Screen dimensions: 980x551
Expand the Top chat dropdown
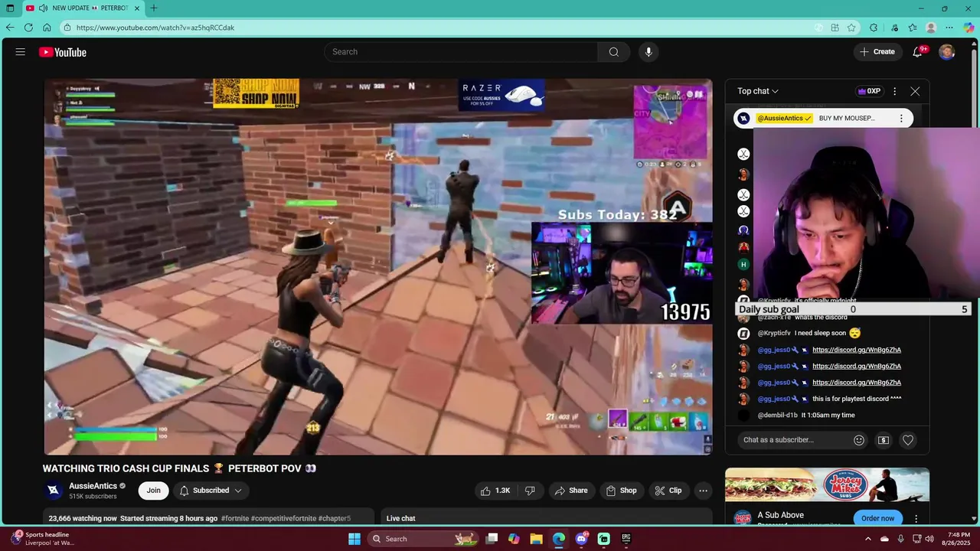758,91
